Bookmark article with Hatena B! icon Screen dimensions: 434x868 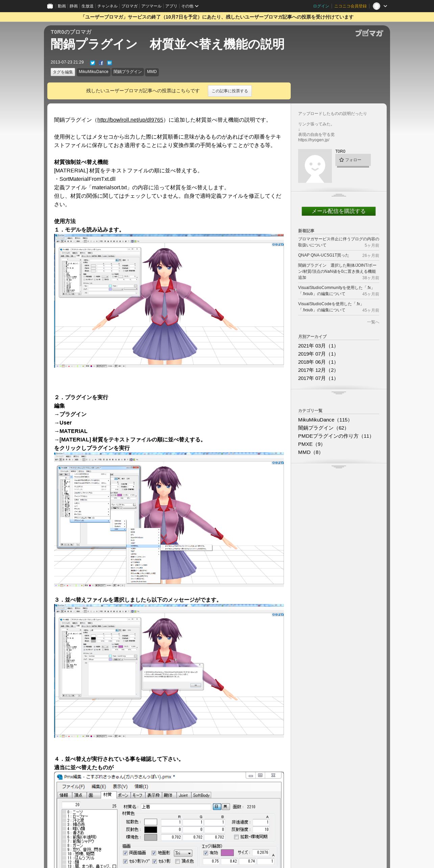pyautogui.click(x=110, y=63)
